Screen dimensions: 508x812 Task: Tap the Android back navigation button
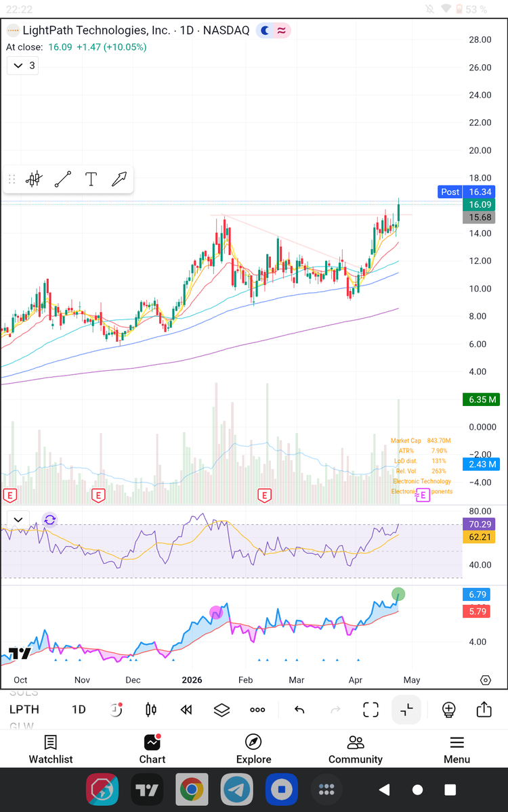click(x=385, y=790)
